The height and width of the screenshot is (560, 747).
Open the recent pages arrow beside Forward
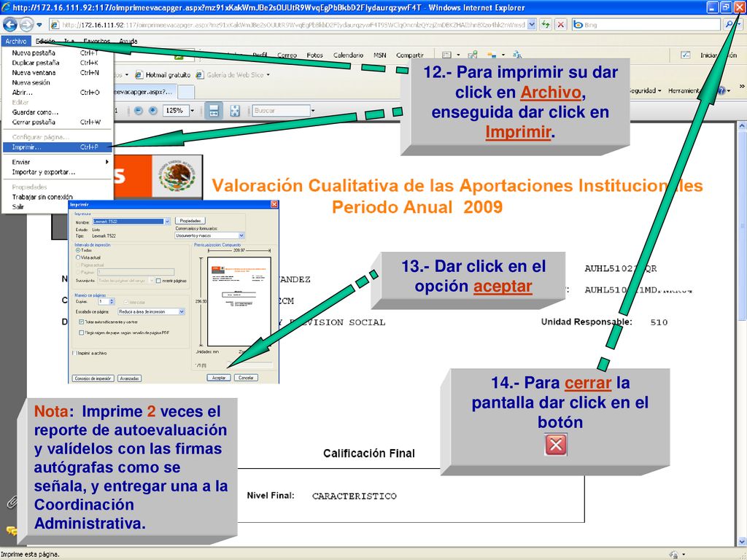[x=39, y=24]
